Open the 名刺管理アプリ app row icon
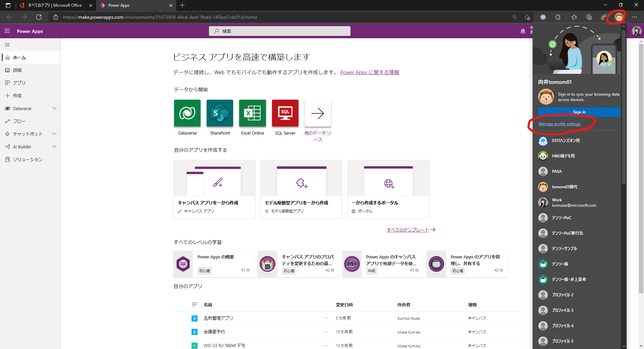644x349 pixels. 195,318
